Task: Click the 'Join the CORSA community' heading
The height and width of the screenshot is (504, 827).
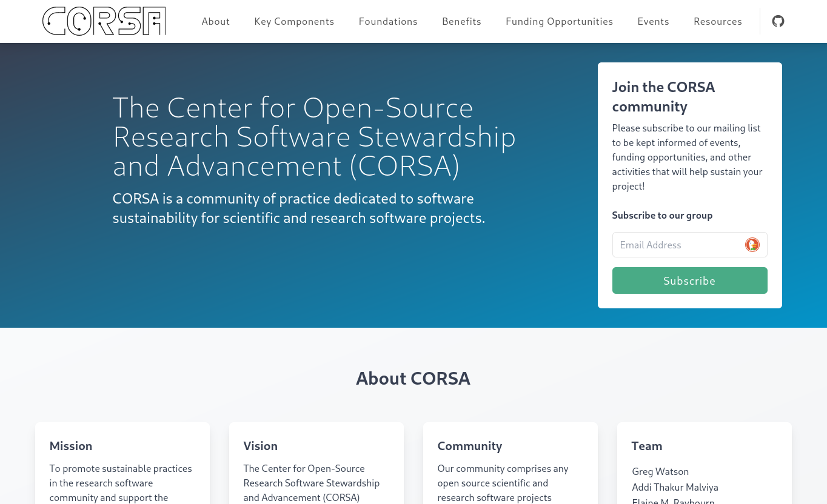Action: tap(663, 96)
